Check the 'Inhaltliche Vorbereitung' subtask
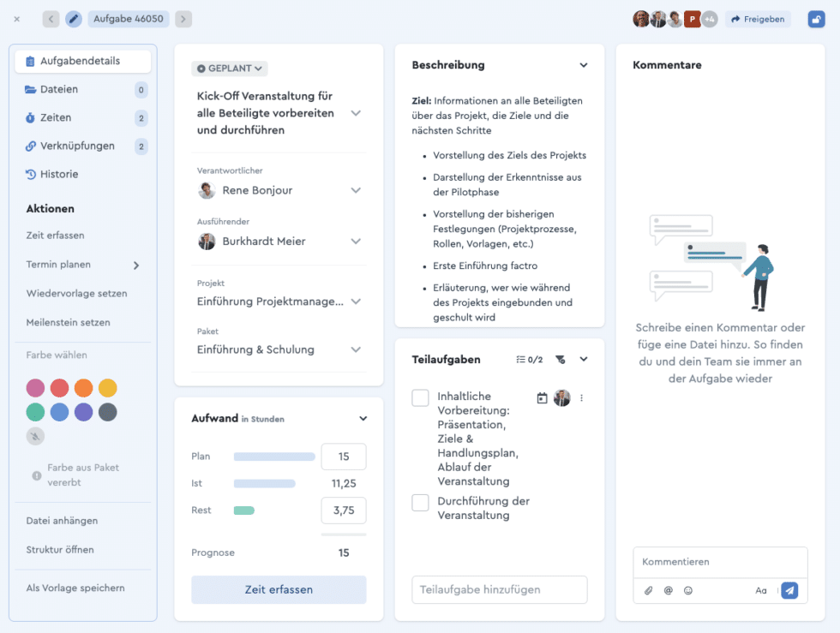This screenshot has width=840, height=633. [x=420, y=398]
